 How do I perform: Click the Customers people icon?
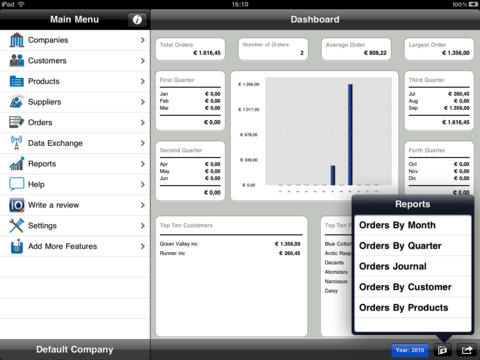coord(17,61)
